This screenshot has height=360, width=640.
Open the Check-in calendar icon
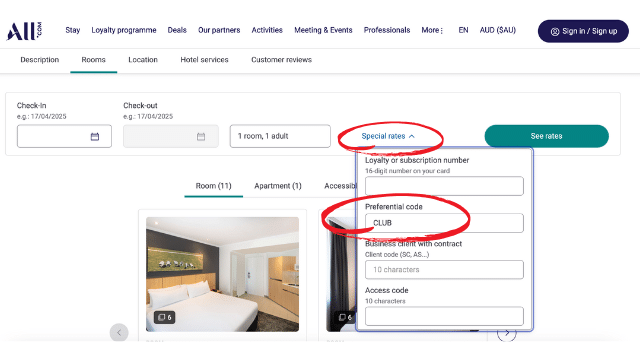pyautogui.click(x=95, y=136)
